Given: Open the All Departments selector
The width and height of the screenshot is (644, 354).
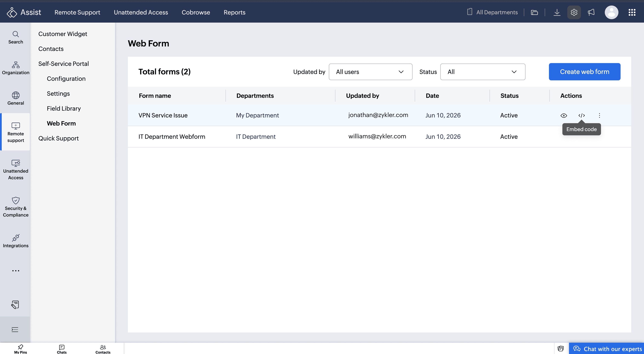Looking at the screenshot, I should click(492, 12).
